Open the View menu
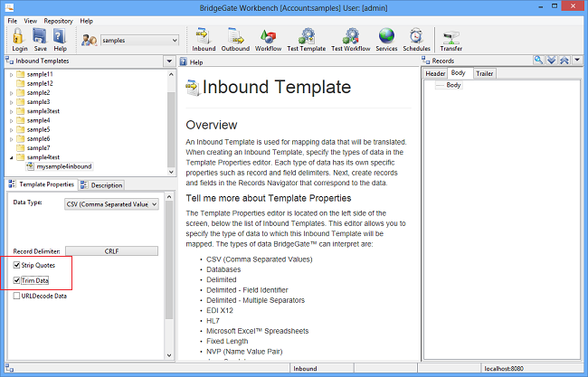 point(31,21)
